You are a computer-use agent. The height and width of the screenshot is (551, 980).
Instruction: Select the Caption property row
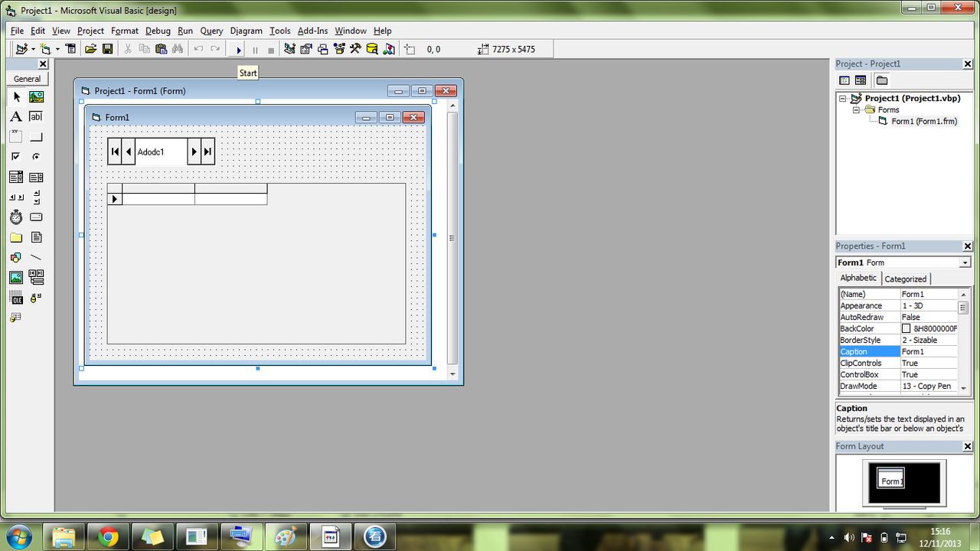[x=897, y=351]
